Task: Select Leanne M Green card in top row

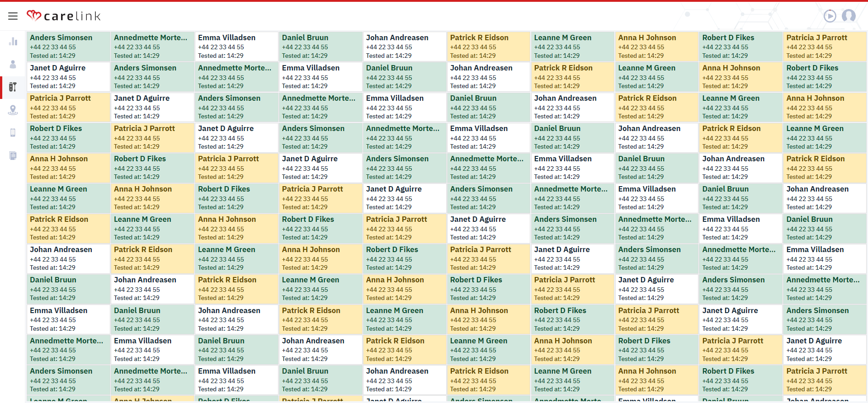Action: tap(573, 47)
